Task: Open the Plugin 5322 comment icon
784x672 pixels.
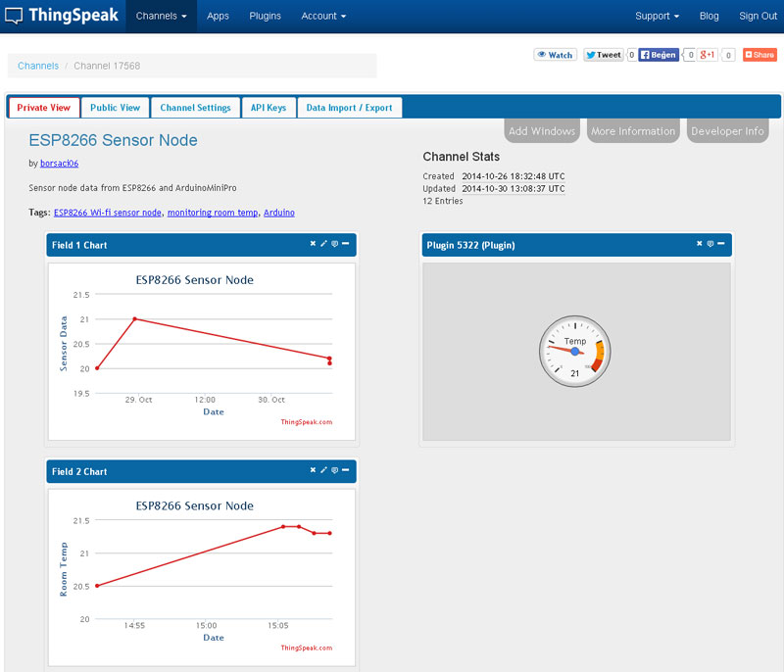Action: coord(710,243)
